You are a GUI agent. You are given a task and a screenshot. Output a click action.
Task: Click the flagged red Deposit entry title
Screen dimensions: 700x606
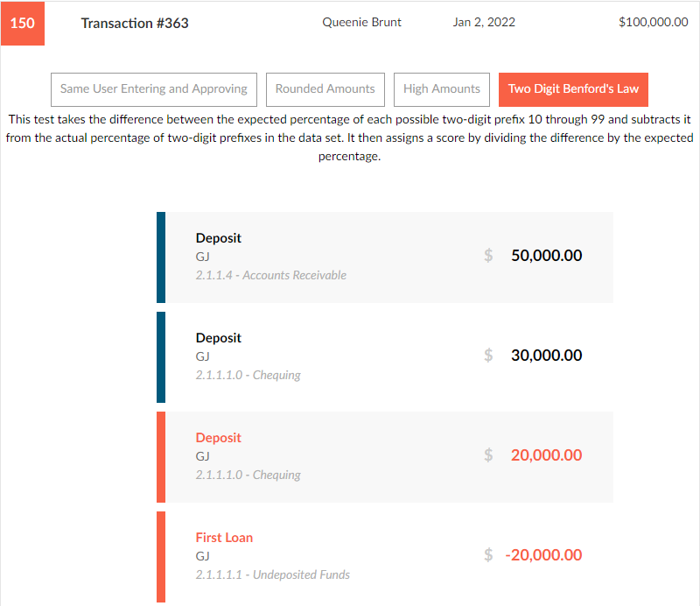tap(219, 438)
